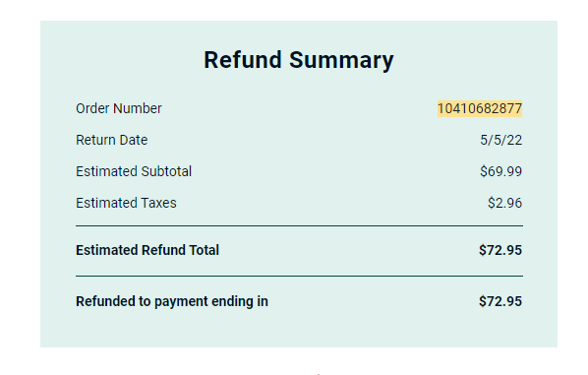Click the word Number in Order Number

click(x=138, y=108)
